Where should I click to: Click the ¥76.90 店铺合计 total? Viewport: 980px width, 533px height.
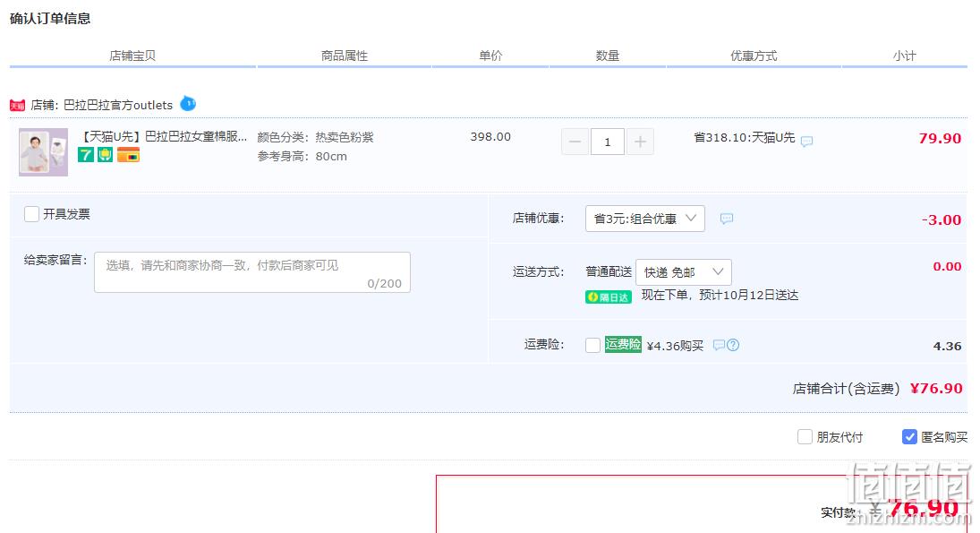[936, 388]
